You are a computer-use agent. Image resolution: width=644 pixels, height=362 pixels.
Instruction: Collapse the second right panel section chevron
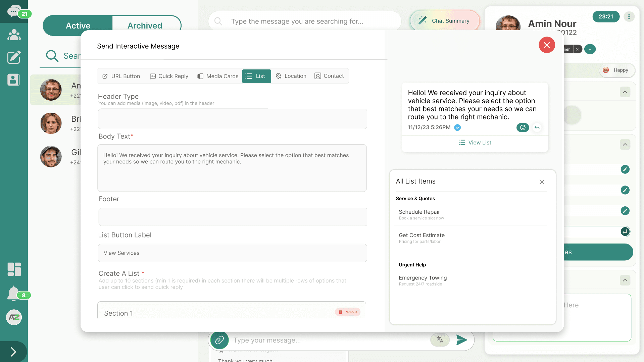click(625, 145)
